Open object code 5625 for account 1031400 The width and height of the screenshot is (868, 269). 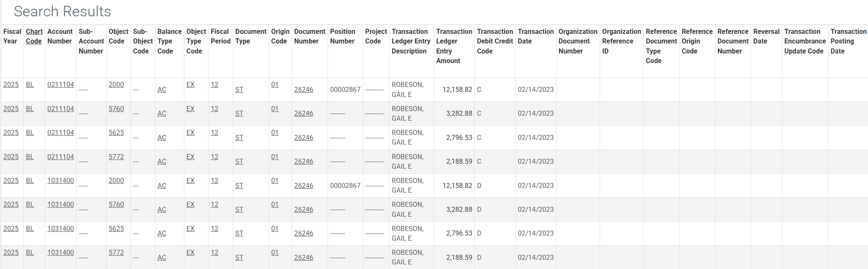116,228
